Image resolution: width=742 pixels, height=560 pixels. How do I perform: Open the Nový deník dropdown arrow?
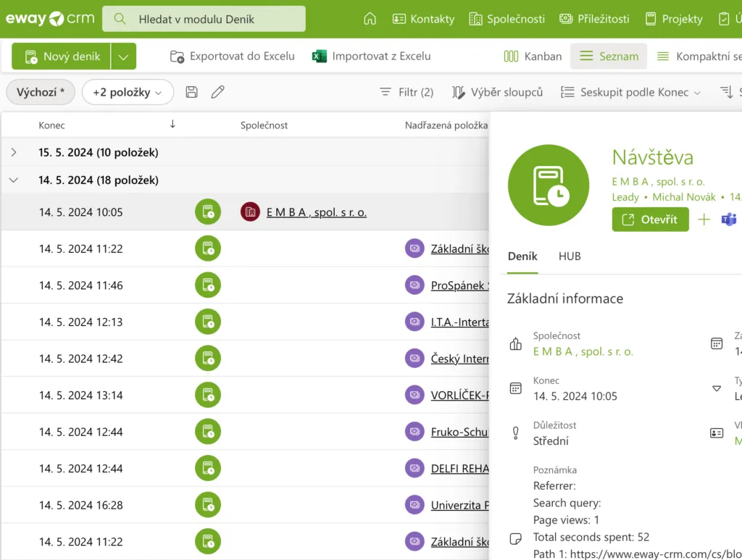[x=123, y=57]
